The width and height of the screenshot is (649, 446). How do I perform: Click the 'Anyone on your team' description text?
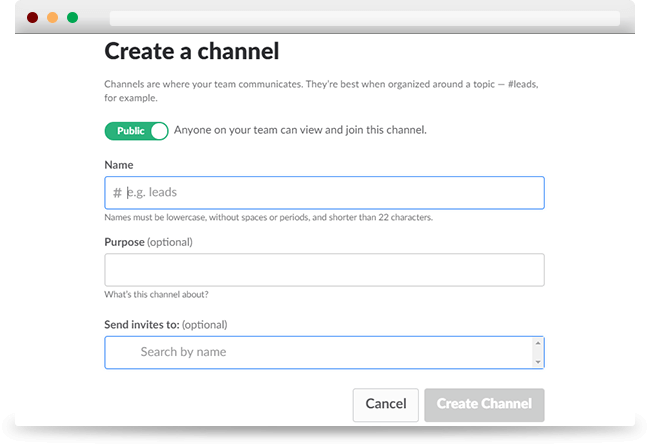coord(300,130)
